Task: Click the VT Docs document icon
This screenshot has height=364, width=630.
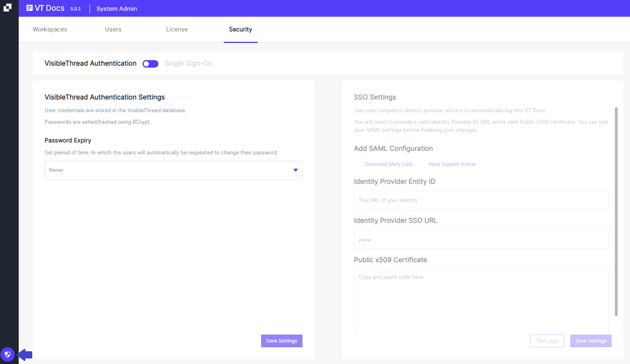Action: pyautogui.click(x=29, y=8)
